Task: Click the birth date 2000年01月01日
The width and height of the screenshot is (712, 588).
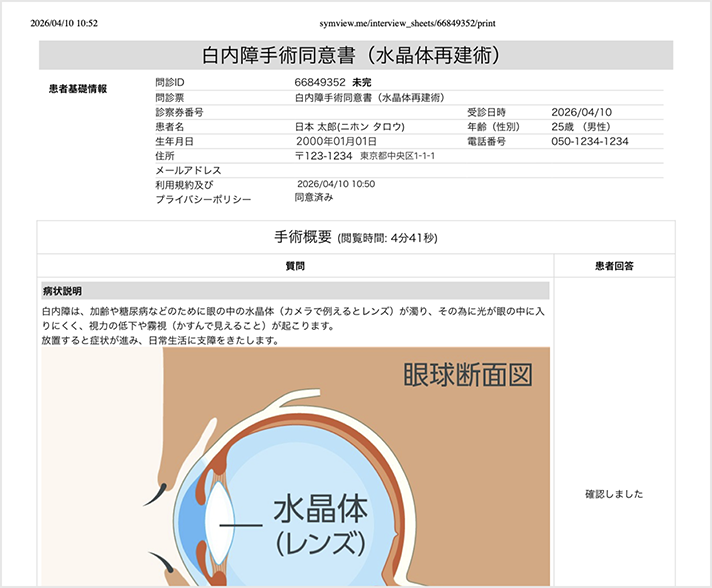Action: click(x=335, y=142)
